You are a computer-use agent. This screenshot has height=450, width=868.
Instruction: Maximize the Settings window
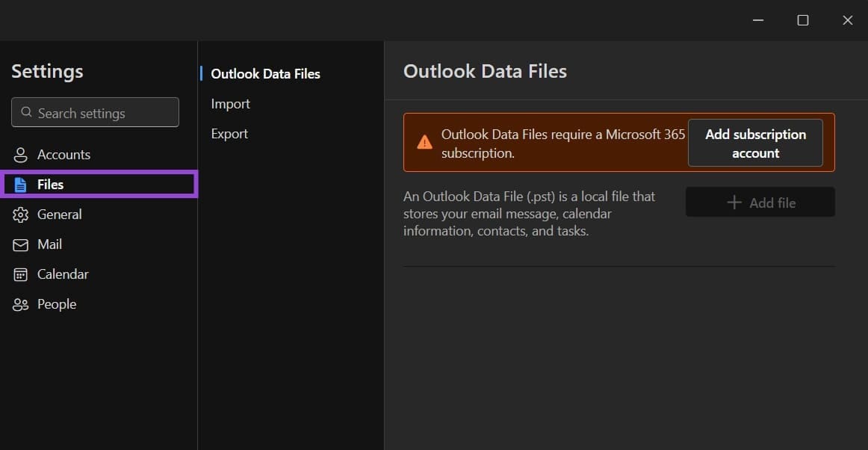pos(803,20)
